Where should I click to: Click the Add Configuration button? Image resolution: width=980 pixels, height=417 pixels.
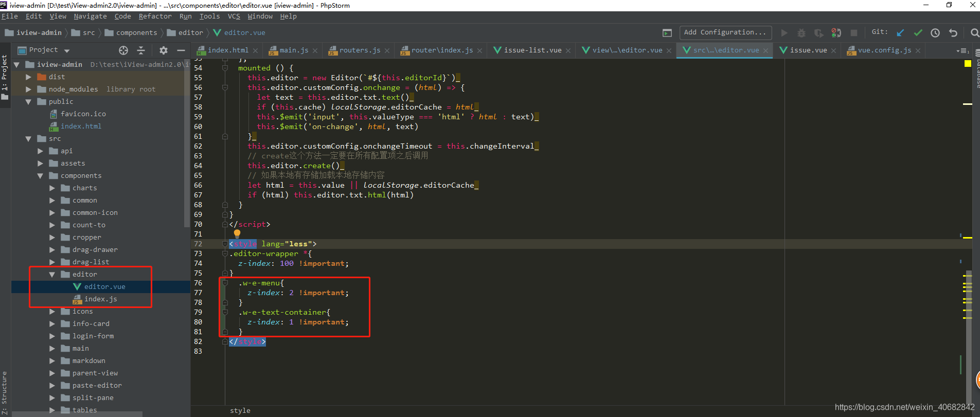pyautogui.click(x=725, y=32)
